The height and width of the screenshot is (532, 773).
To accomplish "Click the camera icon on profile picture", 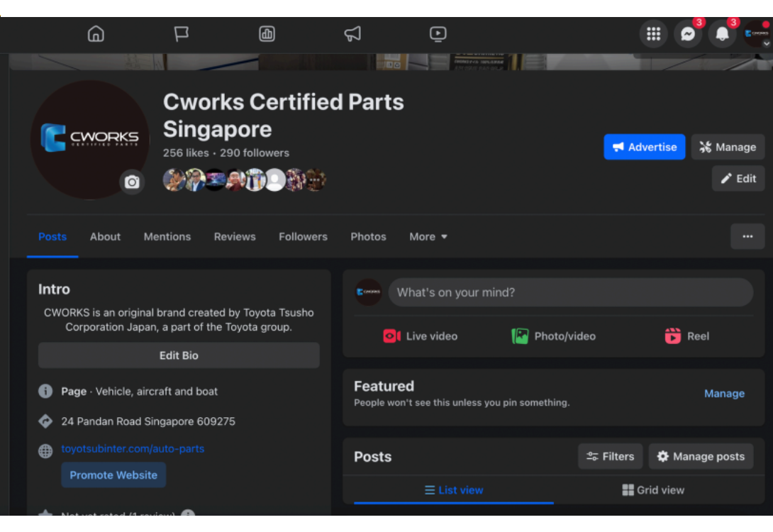I will coord(132,182).
